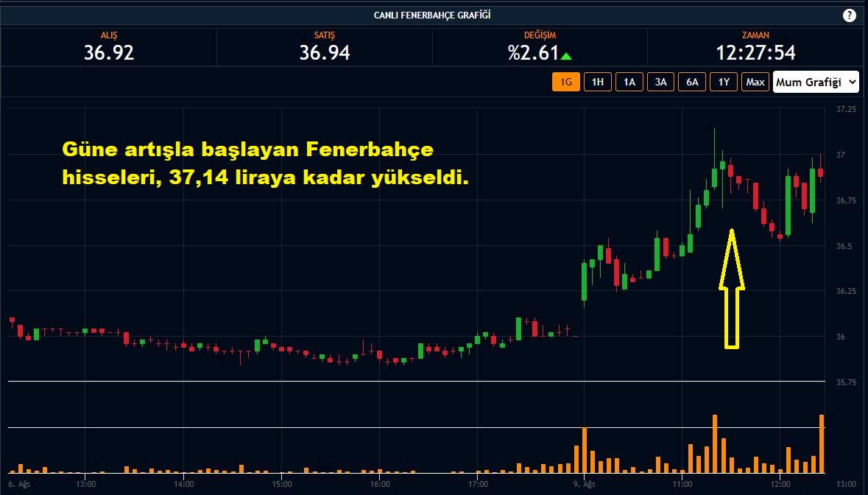
Task: Click the 36 price axis label
Action: (840, 337)
